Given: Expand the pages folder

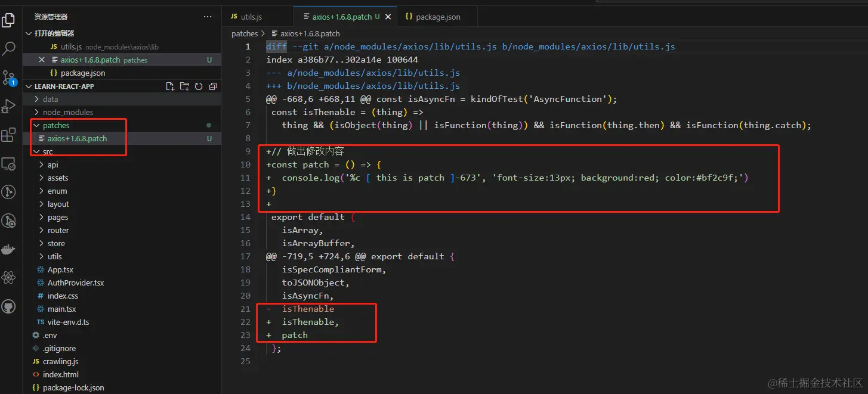Looking at the screenshot, I should point(42,217).
